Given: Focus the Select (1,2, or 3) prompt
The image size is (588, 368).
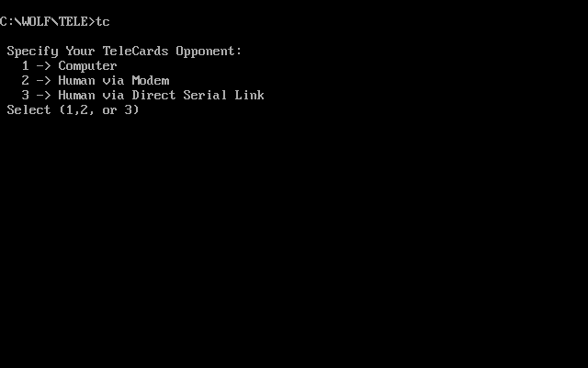Looking at the screenshot, I should [73, 110].
